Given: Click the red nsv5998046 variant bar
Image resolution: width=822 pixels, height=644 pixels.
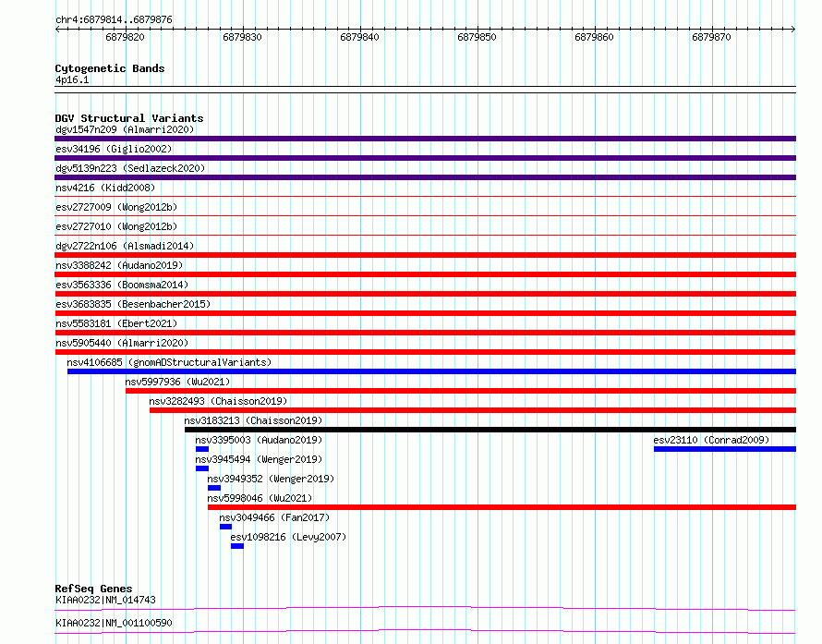Looking at the screenshot, I should click(x=502, y=507).
